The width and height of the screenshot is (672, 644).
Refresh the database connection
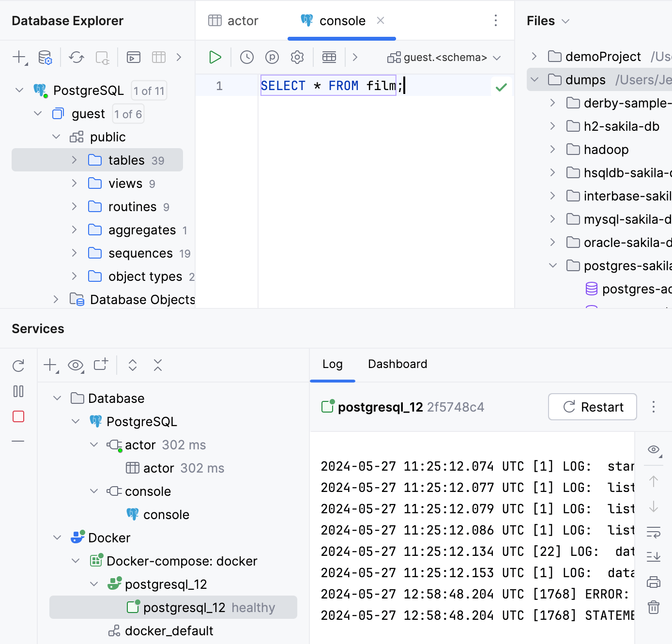76,57
